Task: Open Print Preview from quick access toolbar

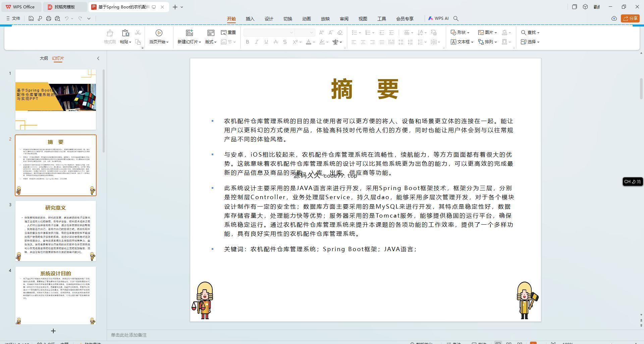Action: point(57,18)
